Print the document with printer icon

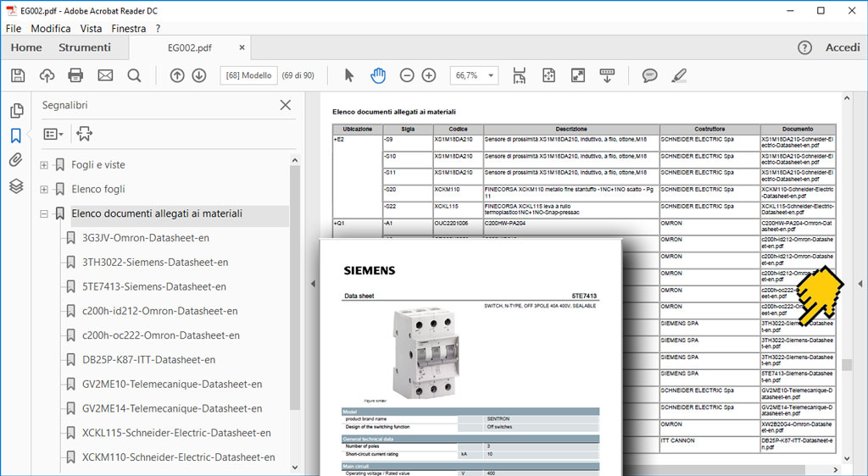pos(75,75)
